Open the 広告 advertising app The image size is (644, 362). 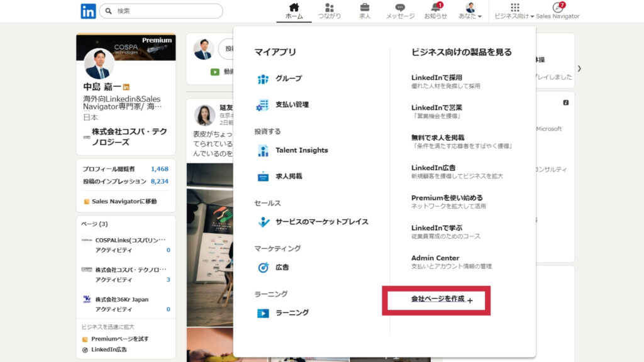[282, 267]
